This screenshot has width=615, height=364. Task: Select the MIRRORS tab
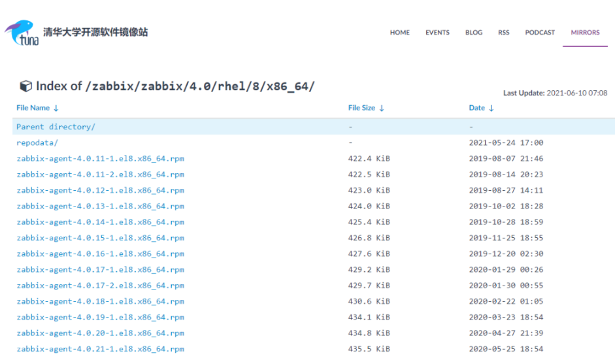pyautogui.click(x=585, y=33)
